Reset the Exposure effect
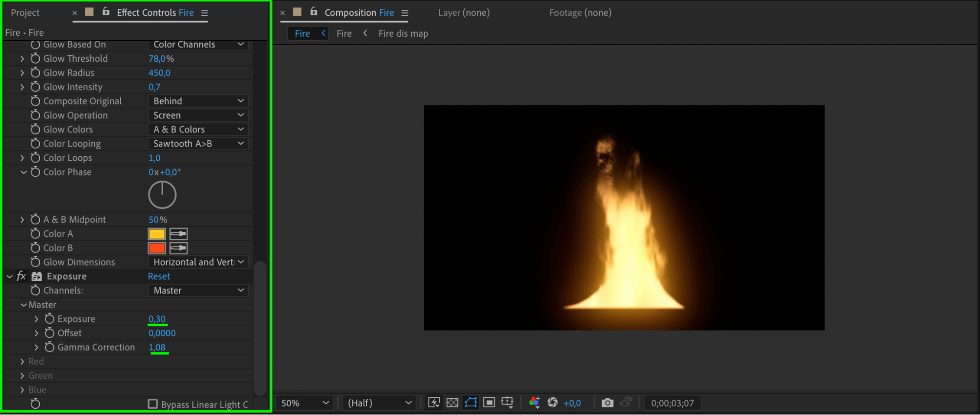This screenshot has width=980, height=415. (x=159, y=276)
